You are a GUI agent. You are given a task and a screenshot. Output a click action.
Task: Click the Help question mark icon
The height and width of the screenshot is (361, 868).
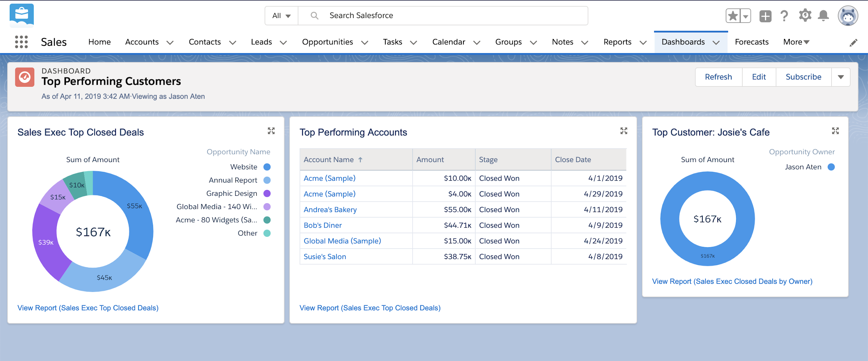784,15
